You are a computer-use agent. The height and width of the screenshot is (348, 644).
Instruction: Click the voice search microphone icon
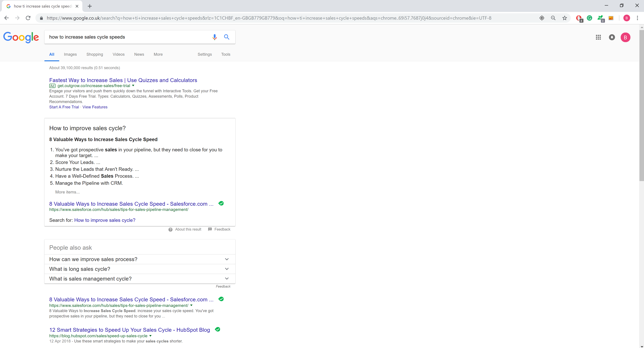214,37
